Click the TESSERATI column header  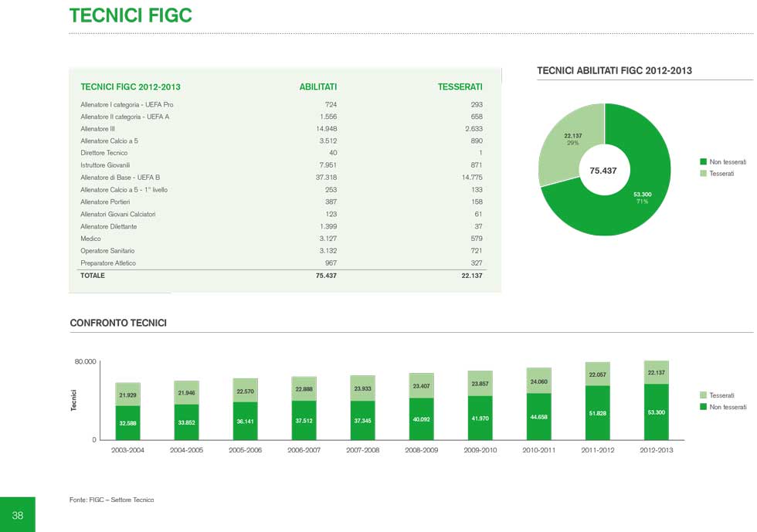click(x=460, y=87)
